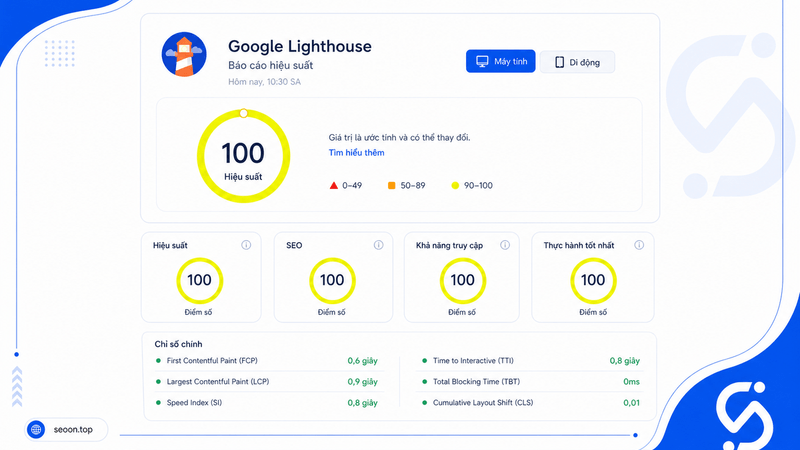
Task: Click the TTI value 0,8 giây
Action: point(624,361)
